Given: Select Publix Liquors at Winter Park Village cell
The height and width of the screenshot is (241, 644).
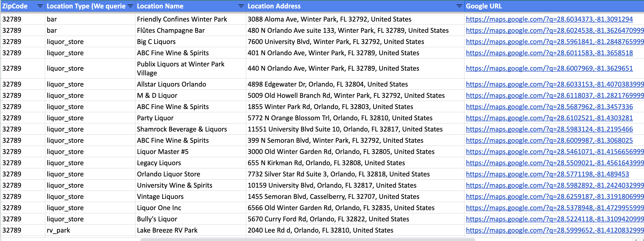Looking at the screenshot, I should point(190,69).
